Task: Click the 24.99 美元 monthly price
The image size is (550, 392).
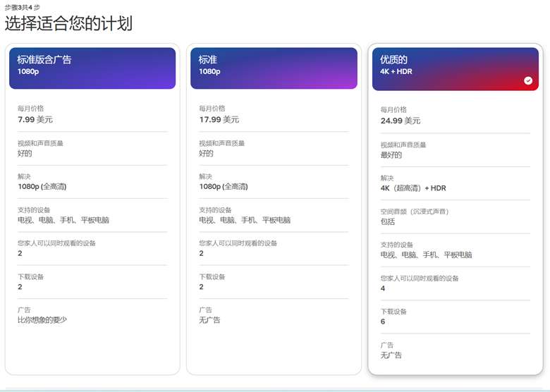Action: 401,121
